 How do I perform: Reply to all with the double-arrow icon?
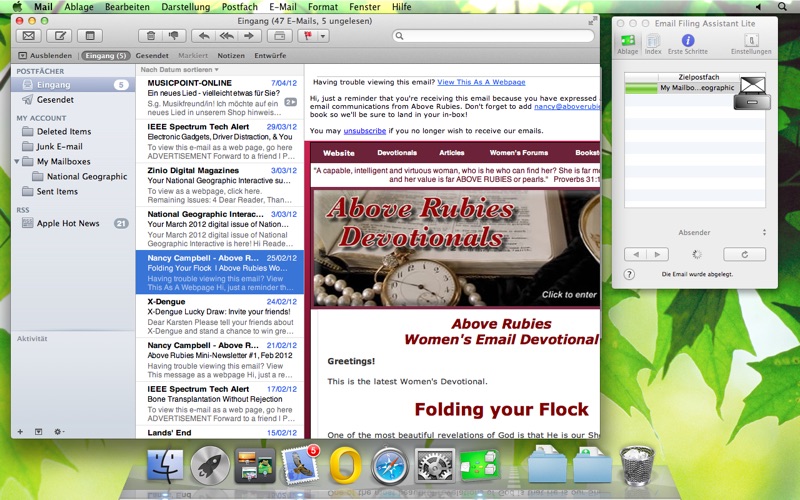coord(227,36)
